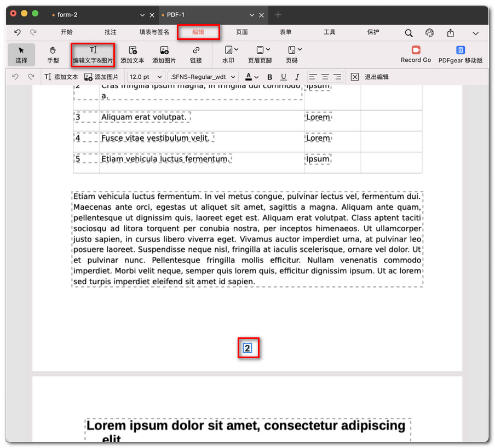Click the search magnifier icon
Screen dimensions: 495x448
pos(409,33)
